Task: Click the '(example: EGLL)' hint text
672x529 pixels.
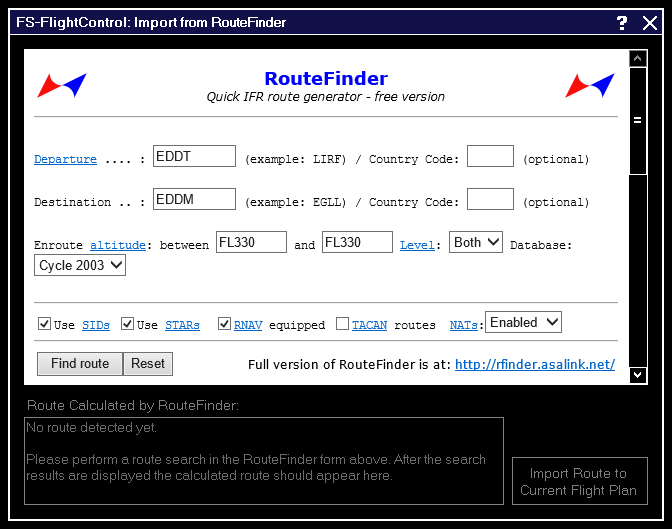Action: pyautogui.click(x=295, y=202)
